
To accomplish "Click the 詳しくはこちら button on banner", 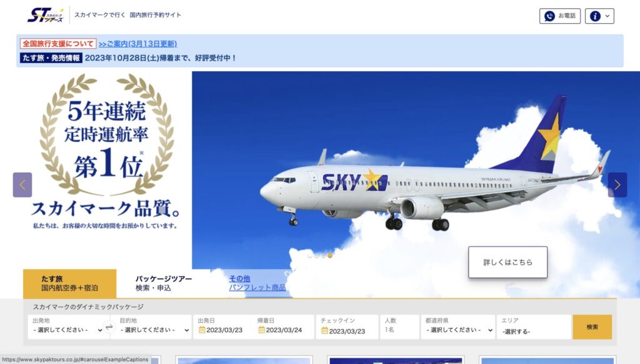I will [507, 262].
